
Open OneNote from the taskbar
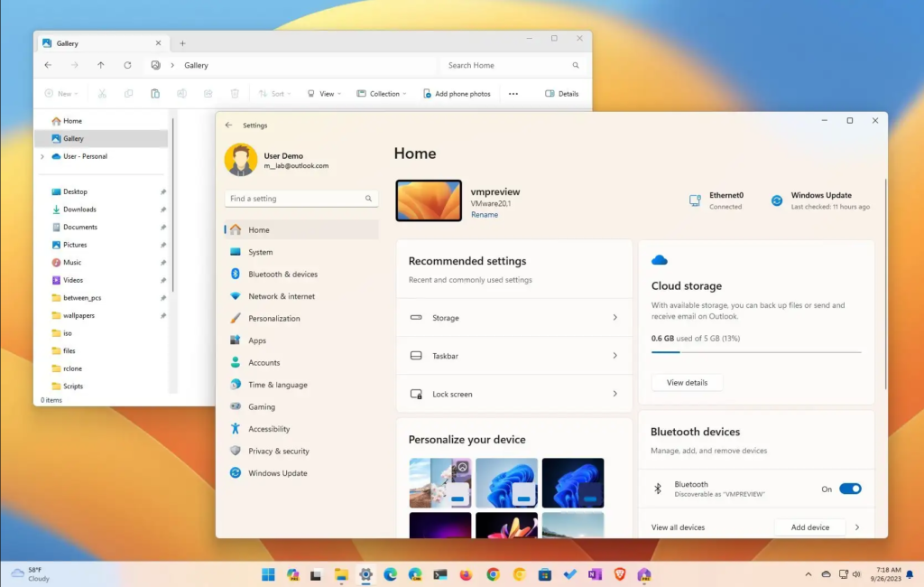[595, 574]
